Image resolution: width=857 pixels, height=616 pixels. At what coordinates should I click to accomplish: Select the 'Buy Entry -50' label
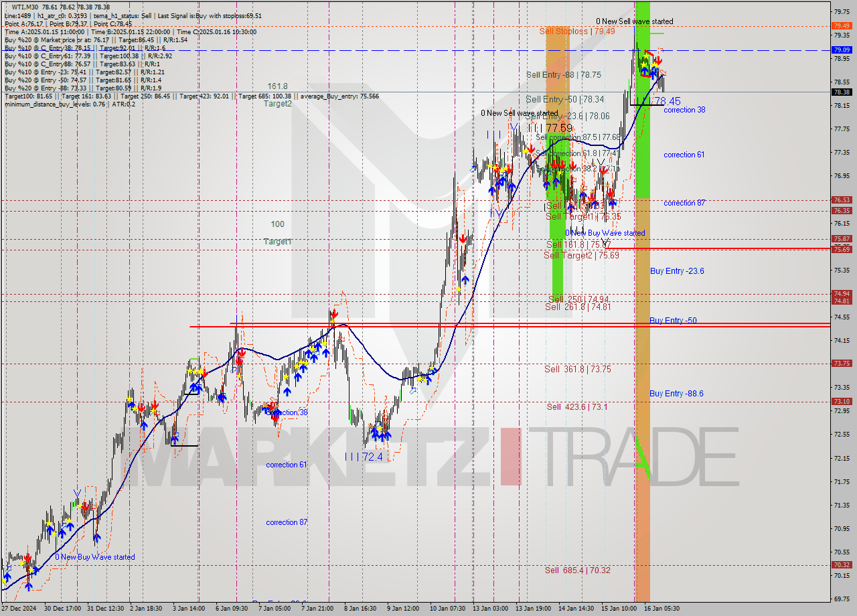[673, 321]
